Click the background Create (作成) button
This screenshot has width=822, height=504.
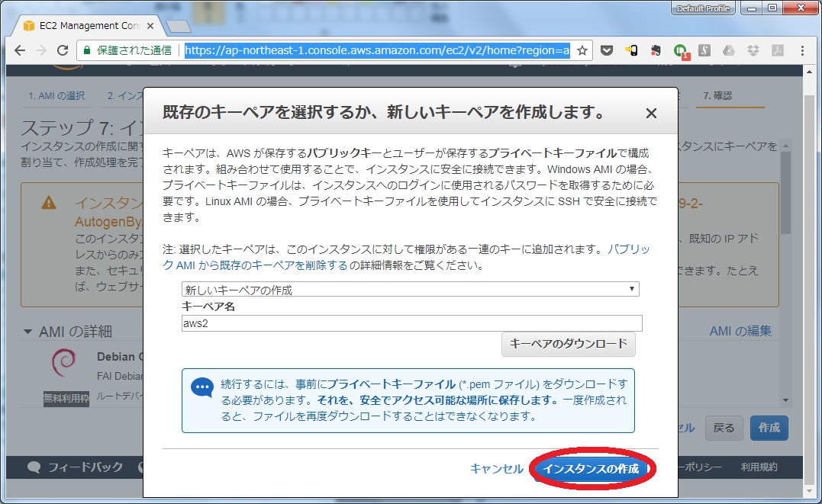(x=769, y=428)
